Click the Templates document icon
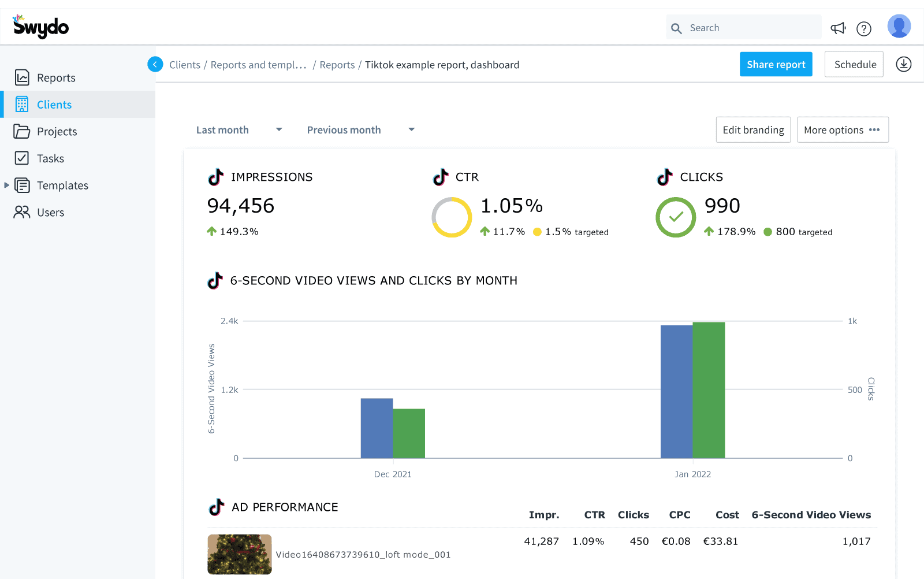This screenshot has height=579, width=924. pos(22,185)
